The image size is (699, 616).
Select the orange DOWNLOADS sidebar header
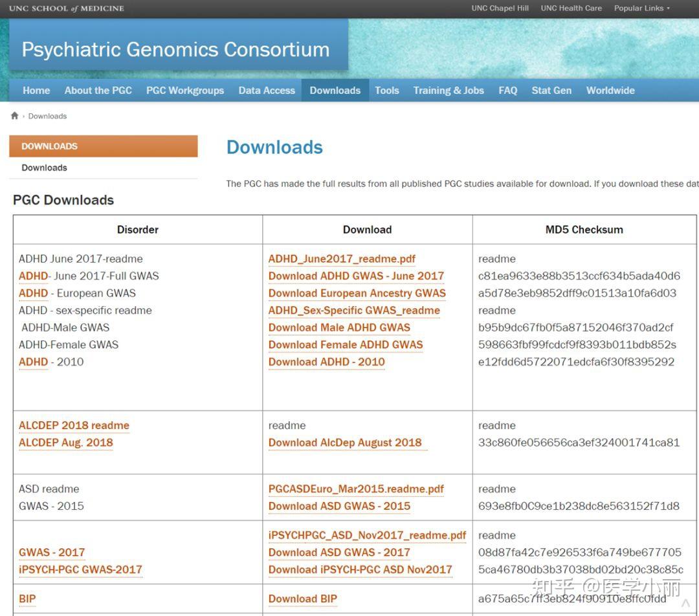[104, 146]
